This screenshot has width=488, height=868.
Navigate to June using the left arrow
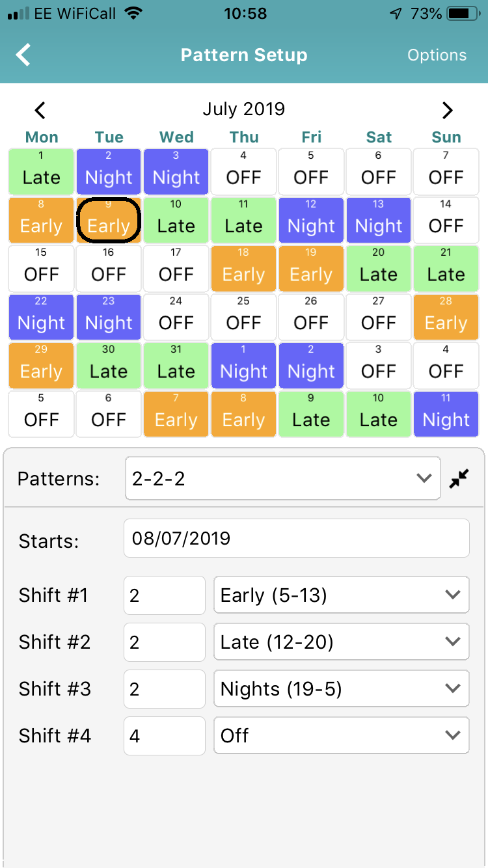[x=40, y=110]
